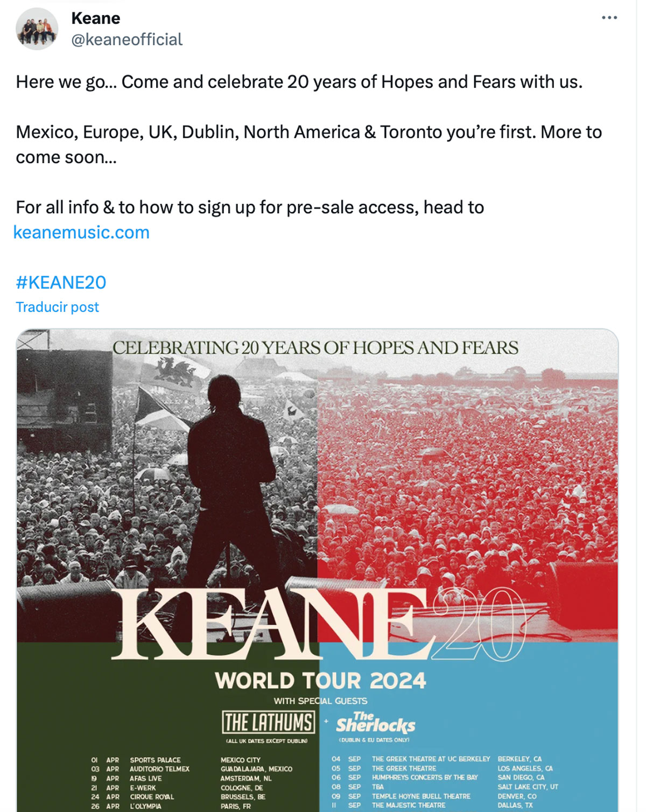Click The Sherlocks logo on poster
Viewport: 646px width, 812px height.
(375, 723)
